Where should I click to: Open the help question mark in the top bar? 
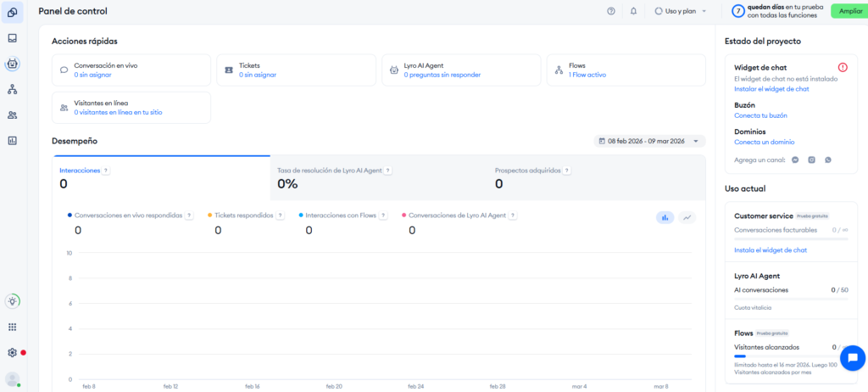(x=611, y=11)
